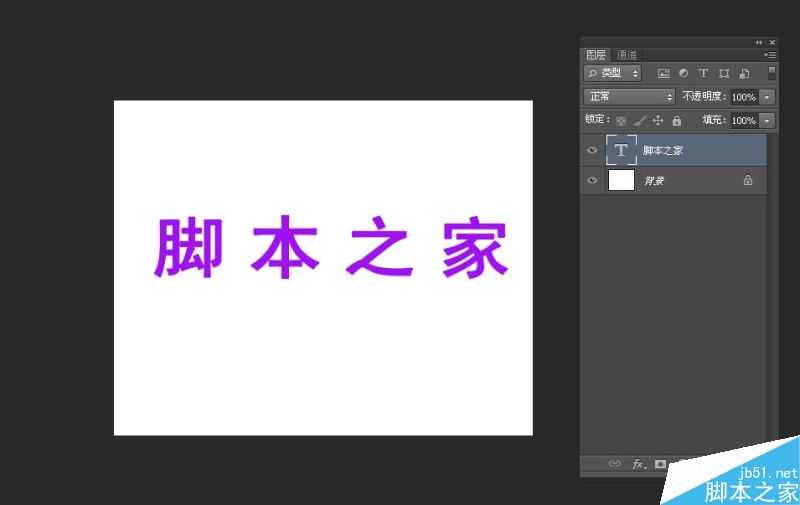This screenshot has width=800, height=505.
Task: Filter layers by type (T) icon
Action: click(x=704, y=73)
